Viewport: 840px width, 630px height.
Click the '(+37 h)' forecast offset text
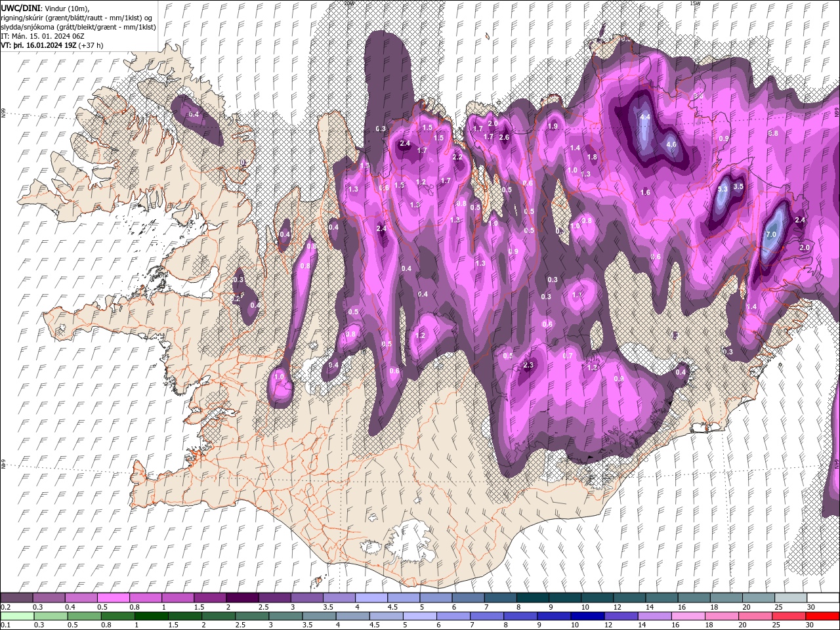click(91, 45)
